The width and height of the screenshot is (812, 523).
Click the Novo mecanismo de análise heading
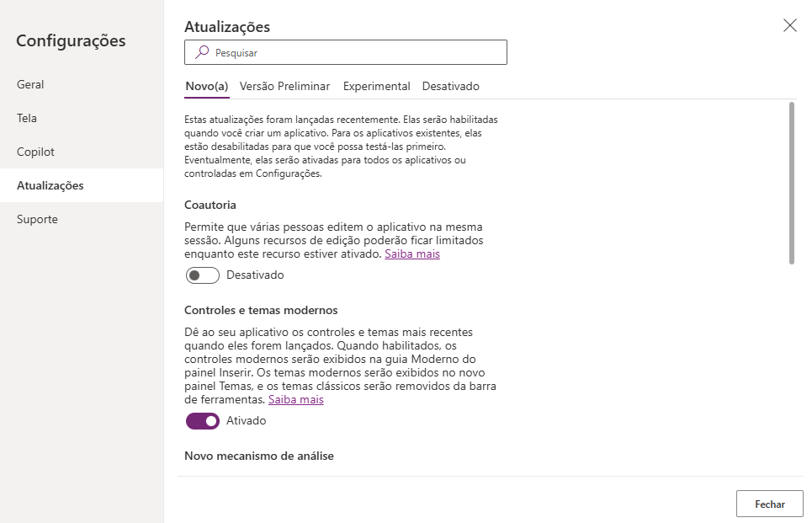point(259,456)
